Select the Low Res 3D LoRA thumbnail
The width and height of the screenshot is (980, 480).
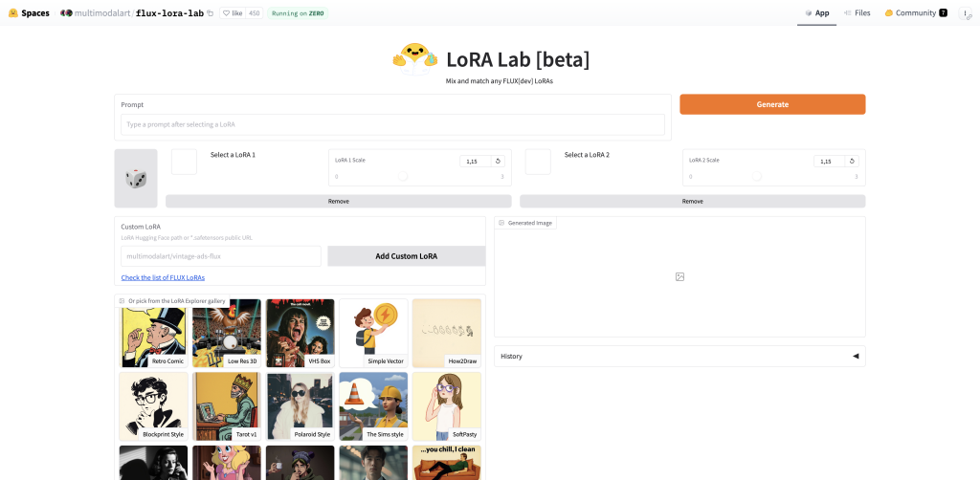[226, 333]
